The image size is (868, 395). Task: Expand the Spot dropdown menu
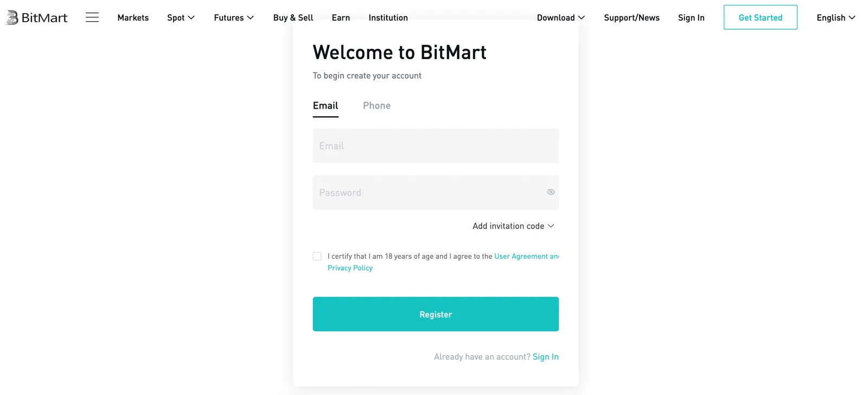click(181, 18)
